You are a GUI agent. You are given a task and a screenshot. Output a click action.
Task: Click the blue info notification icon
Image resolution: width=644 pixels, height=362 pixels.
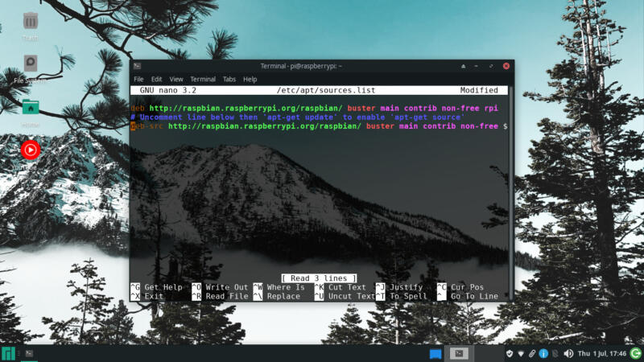coord(543,353)
